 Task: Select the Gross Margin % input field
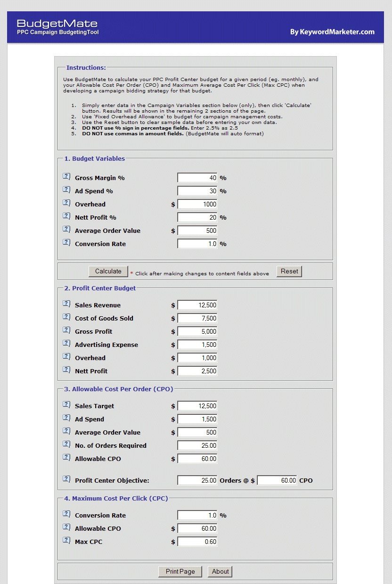click(197, 178)
